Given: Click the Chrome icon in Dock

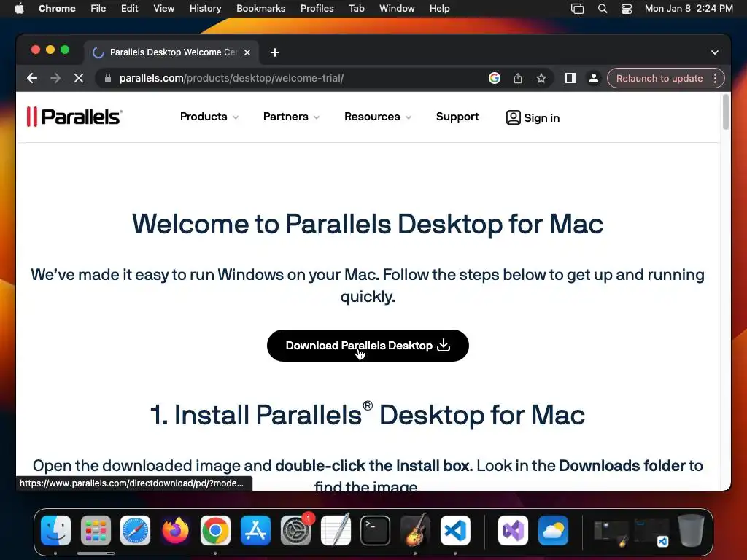Looking at the screenshot, I should pyautogui.click(x=215, y=531).
